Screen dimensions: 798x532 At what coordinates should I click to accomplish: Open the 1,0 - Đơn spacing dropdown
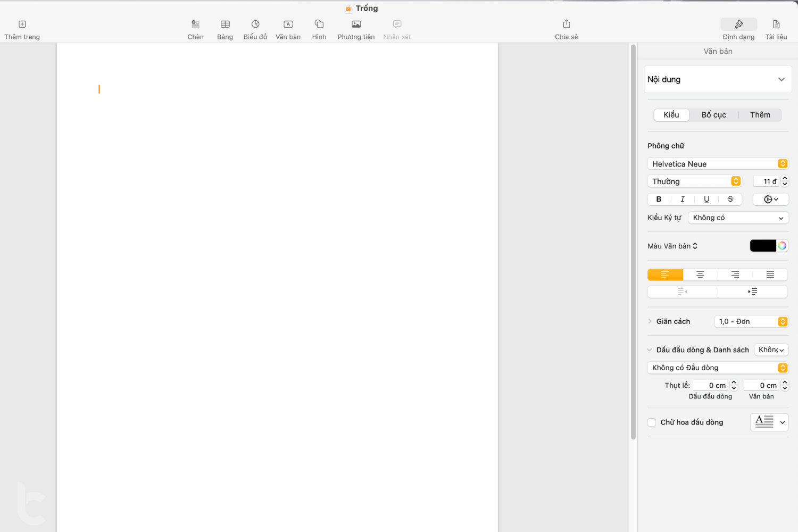tap(751, 321)
